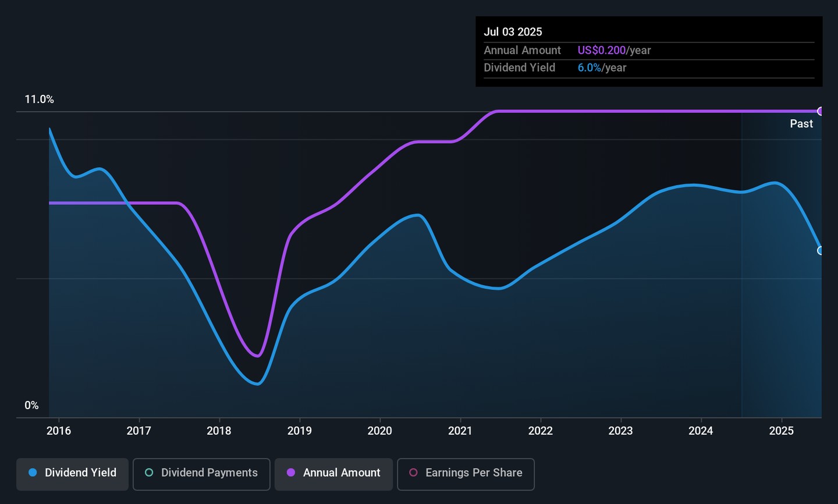Toggle the Annual Amount legend series
Screen dimensions: 838x504
pos(334,473)
